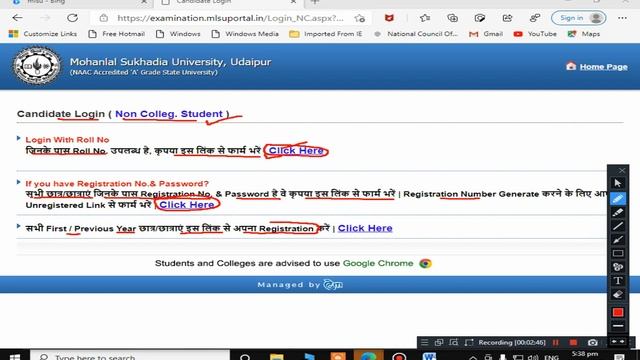Open the red color swatch picker
Screen dimensions: 640x360
pyautogui.click(x=618, y=312)
